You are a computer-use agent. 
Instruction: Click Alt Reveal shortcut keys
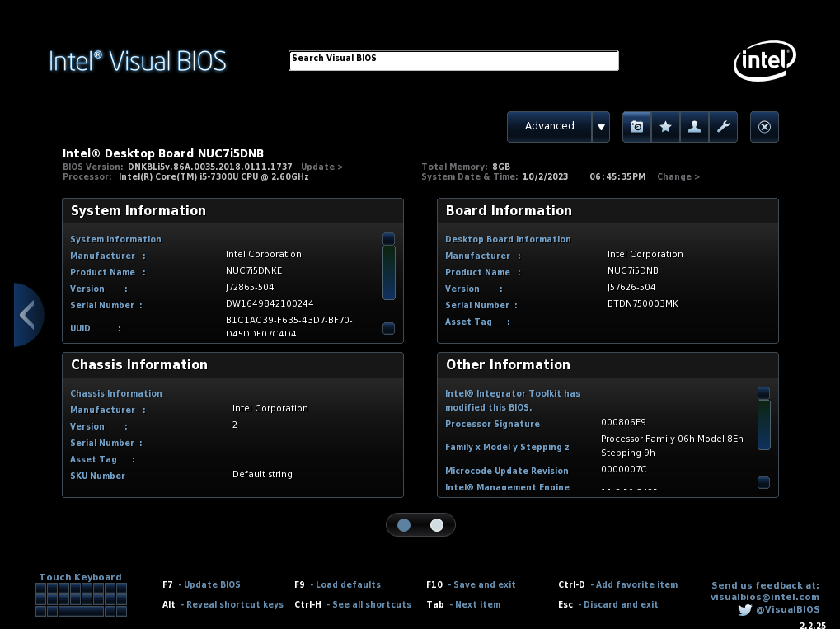(x=223, y=604)
